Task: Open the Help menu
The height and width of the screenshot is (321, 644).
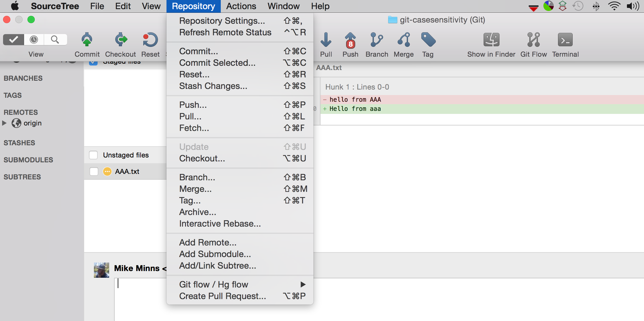Action: coord(320,6)
